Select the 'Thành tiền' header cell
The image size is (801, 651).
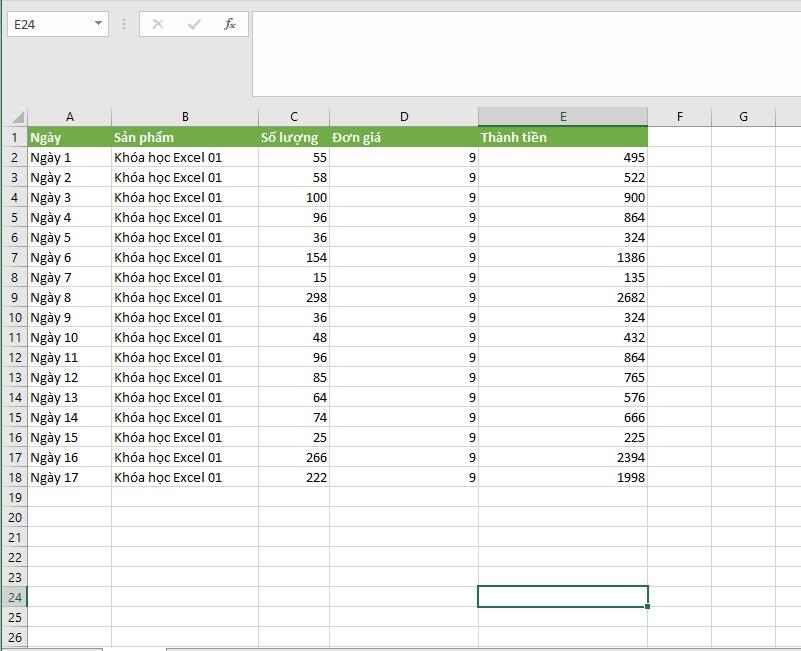point(562,137)
